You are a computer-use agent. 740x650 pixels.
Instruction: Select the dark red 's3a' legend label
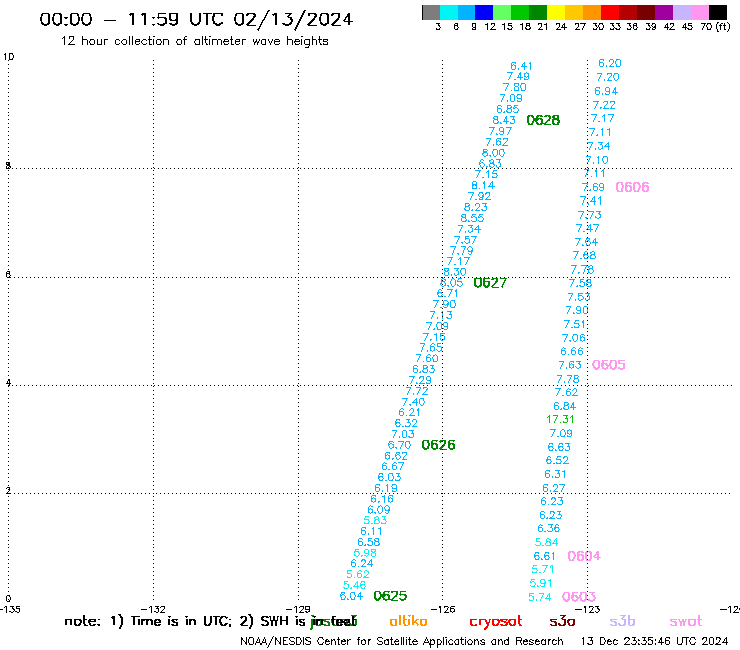tap(562, 622)
